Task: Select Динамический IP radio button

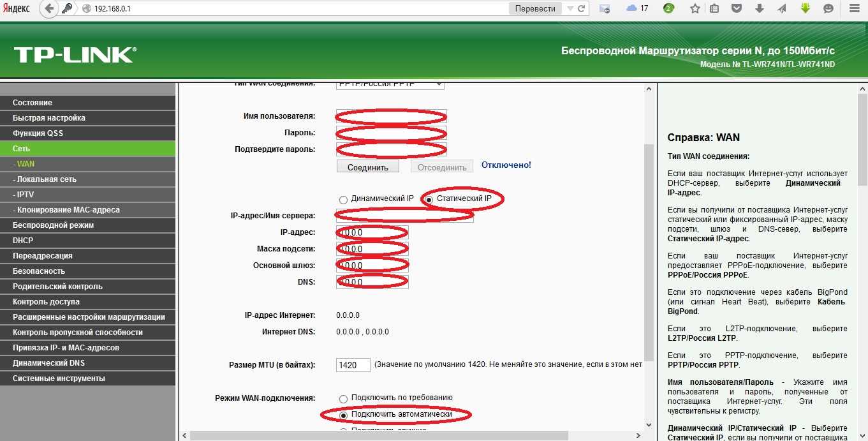Action: (x=344, y=199)
